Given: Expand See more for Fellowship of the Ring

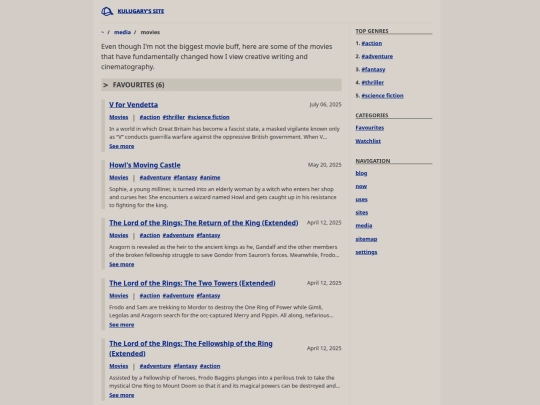Looking at the screenshot, I should (x=122, y=395).
